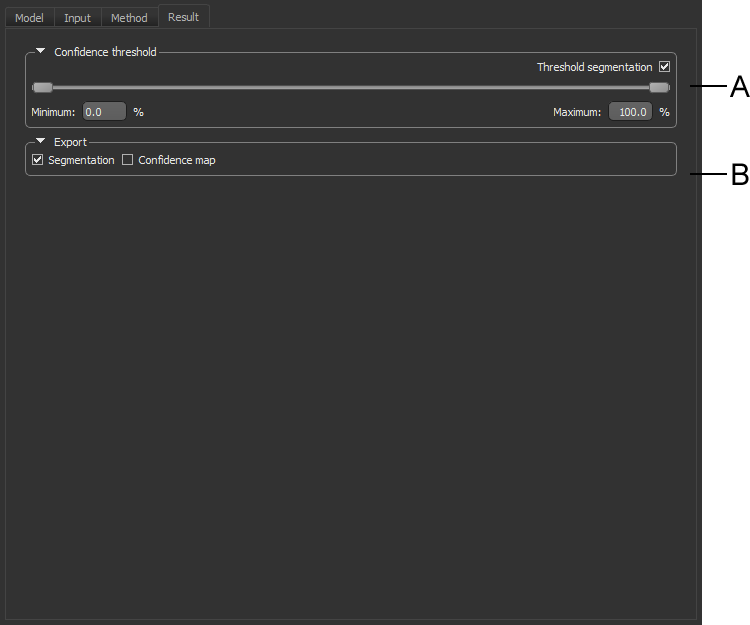Disable the Threshold segmentation checkbox

[x=664, y=67]
